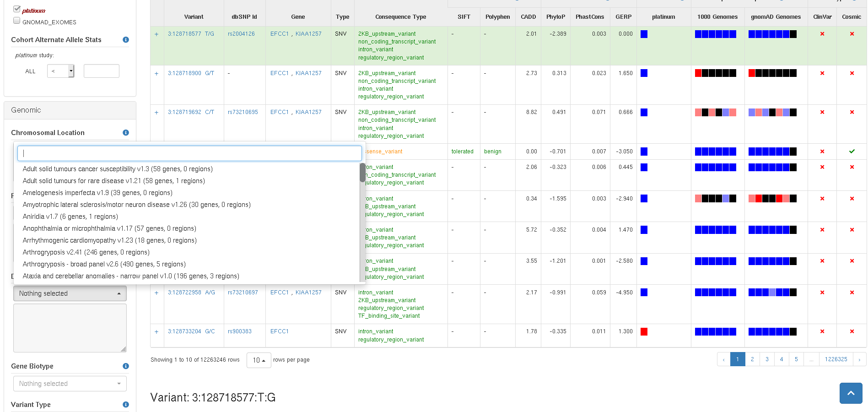868x412 pixels.
Task: Choose Arrhythmogenic cardiomyopathy v1.23 from list
Action: (109, 240)
